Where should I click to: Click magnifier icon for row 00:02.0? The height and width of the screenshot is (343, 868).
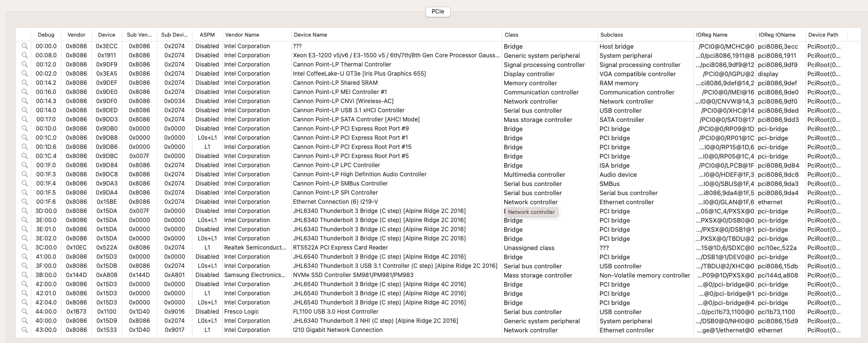[x=25, y=74]
